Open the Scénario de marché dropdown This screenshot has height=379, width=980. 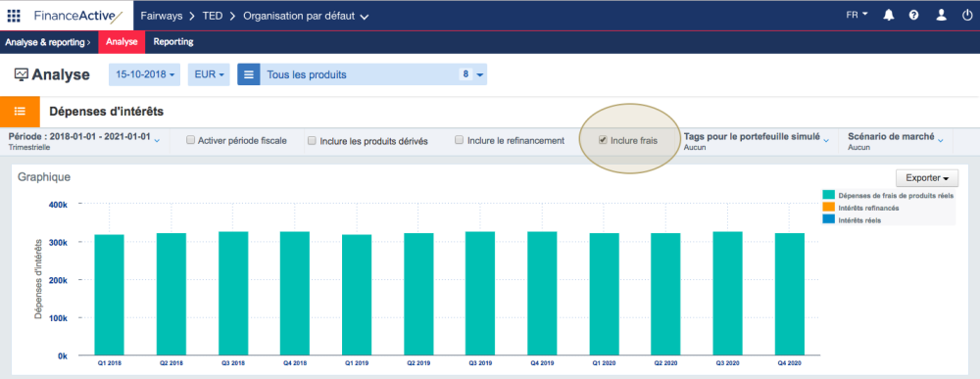896,141
